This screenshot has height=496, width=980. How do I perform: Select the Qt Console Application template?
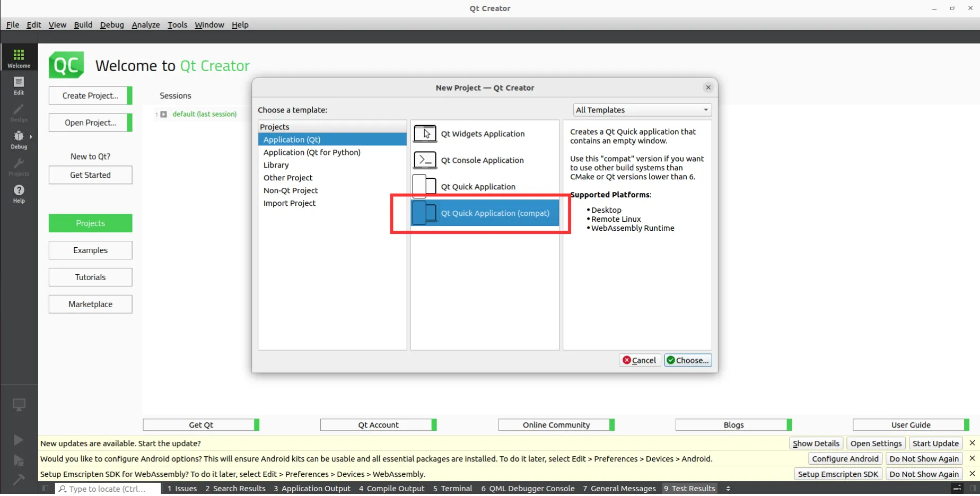click(x=482, y=160)
